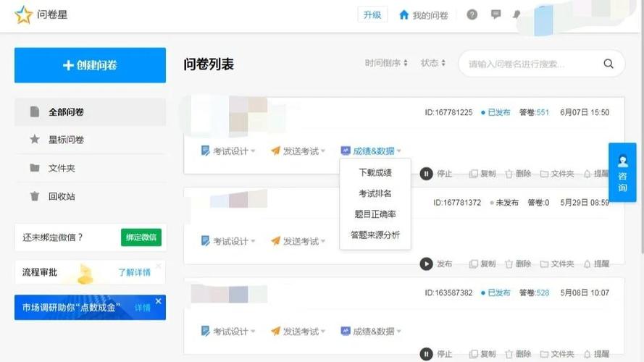This screenshot has width=644, height=362.
Task: Open the 了解详情 link
Action: tap(134, 272)
